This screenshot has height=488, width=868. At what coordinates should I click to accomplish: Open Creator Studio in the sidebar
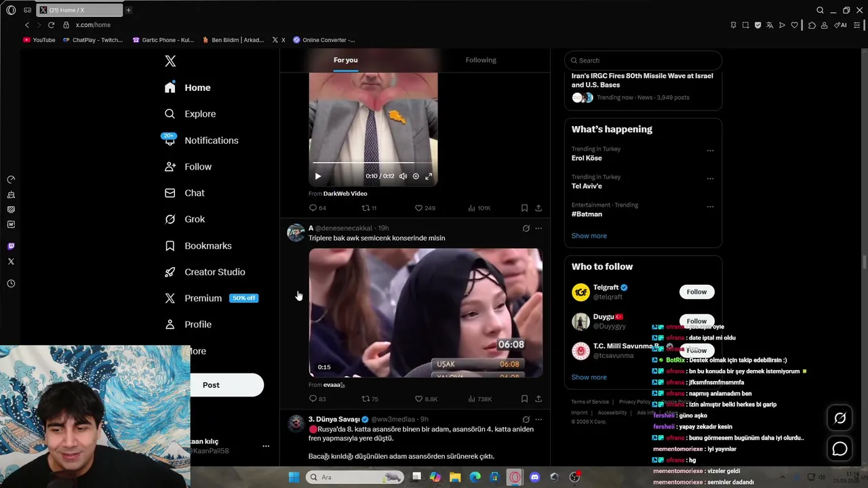pyautogui.click(x=205, y=272)
